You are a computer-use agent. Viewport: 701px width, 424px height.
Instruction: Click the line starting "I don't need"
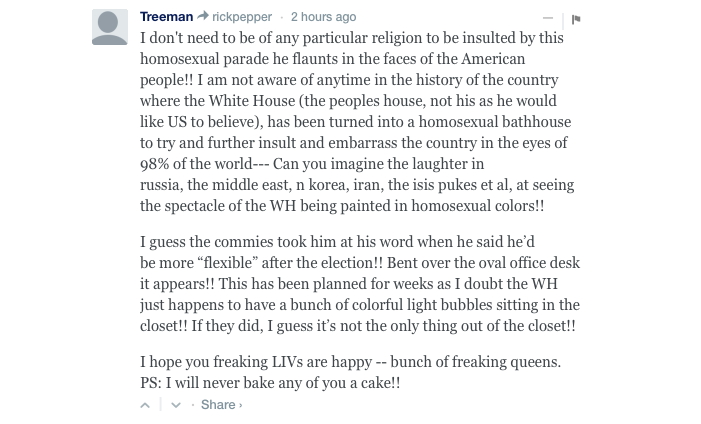coord(351,38)
